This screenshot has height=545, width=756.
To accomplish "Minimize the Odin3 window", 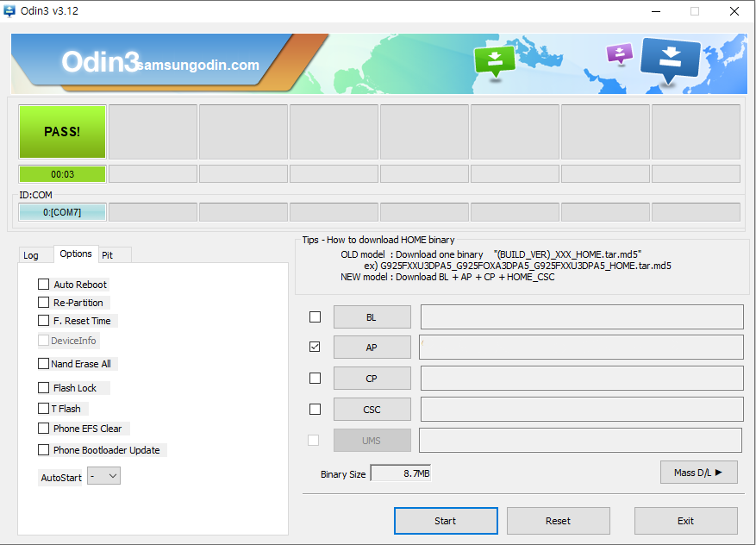I will pos(656,11).
